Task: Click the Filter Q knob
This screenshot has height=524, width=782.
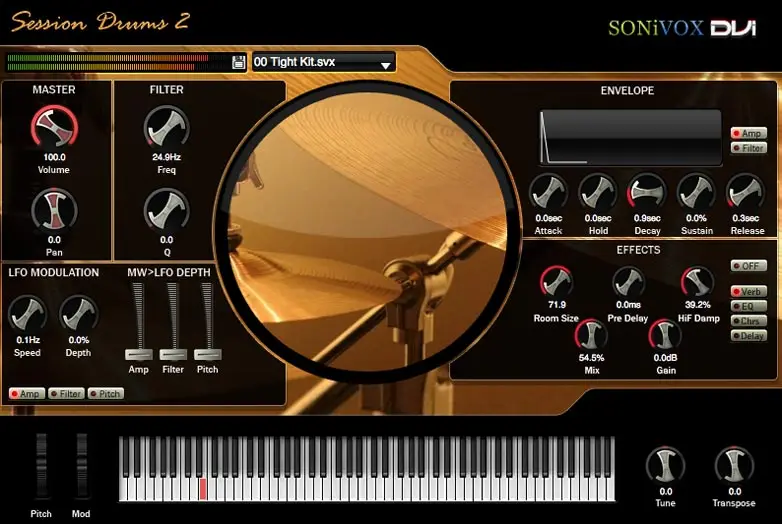Action: coord(167,210)
